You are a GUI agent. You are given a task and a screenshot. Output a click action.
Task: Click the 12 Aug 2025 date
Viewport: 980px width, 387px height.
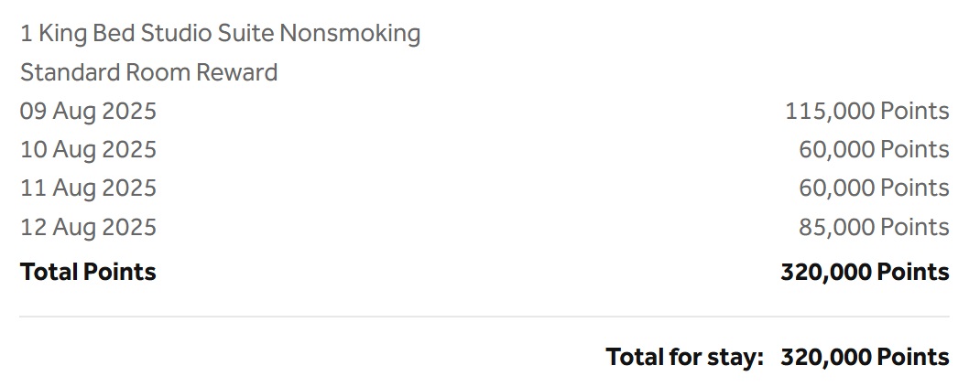[88, 227]
